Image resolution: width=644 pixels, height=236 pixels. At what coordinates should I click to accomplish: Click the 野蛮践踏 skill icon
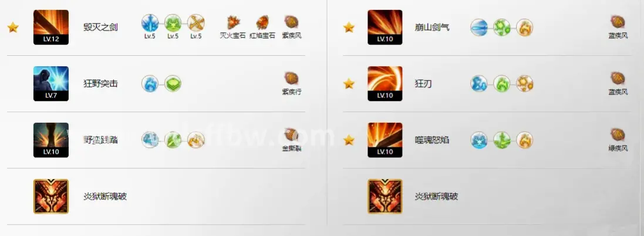click(x=51, y=140)
